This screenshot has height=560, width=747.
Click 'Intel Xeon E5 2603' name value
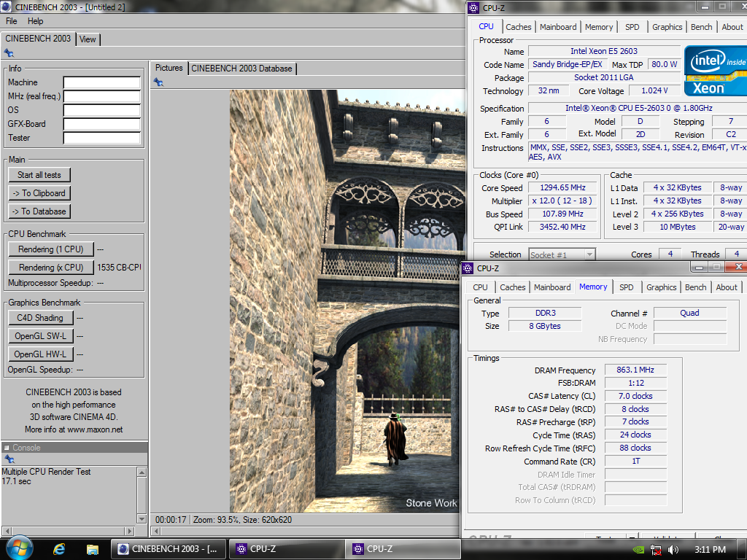[x=603, y=51]
